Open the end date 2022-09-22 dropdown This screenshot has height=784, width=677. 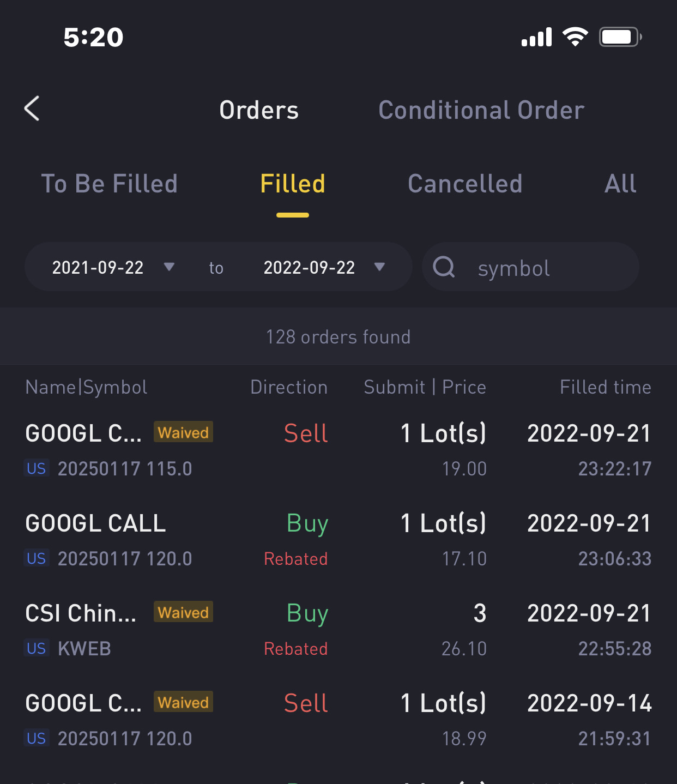324,267
